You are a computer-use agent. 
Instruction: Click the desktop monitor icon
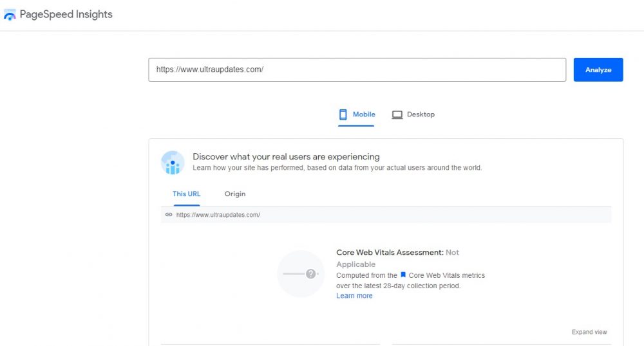[x=397, y=114]
